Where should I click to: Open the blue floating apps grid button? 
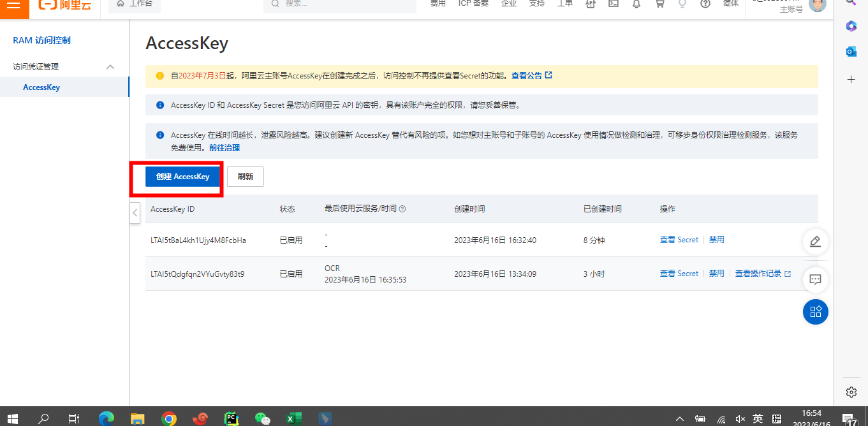tap(815, 312)
